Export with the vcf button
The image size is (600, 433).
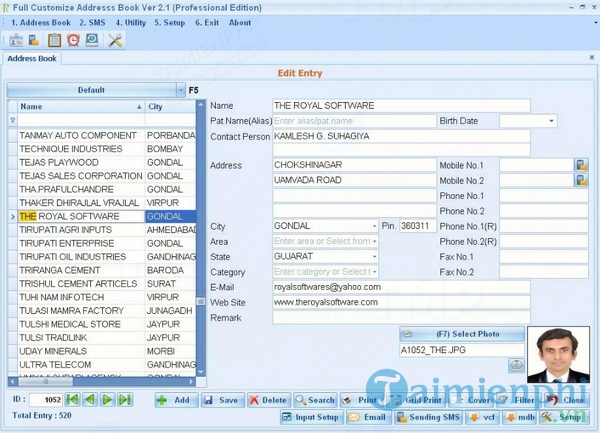tap(482, 417)
